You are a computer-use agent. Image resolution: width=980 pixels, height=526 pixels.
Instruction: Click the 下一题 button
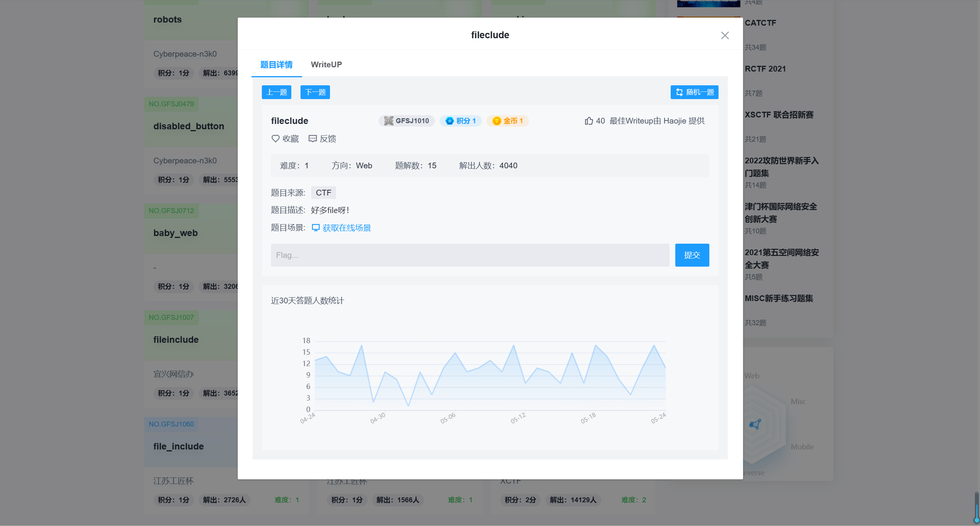(x=315, y=92)
